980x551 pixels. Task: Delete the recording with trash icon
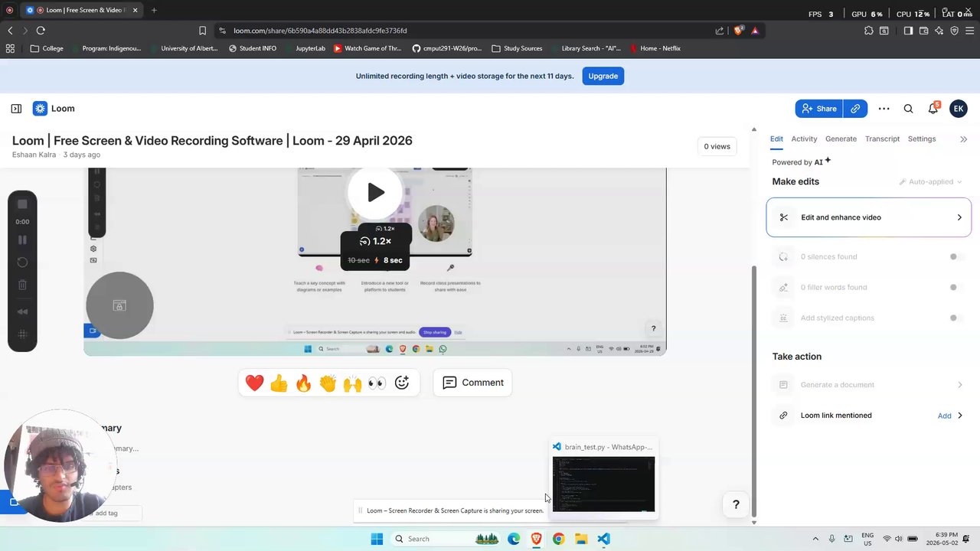(x=22, y=285)
